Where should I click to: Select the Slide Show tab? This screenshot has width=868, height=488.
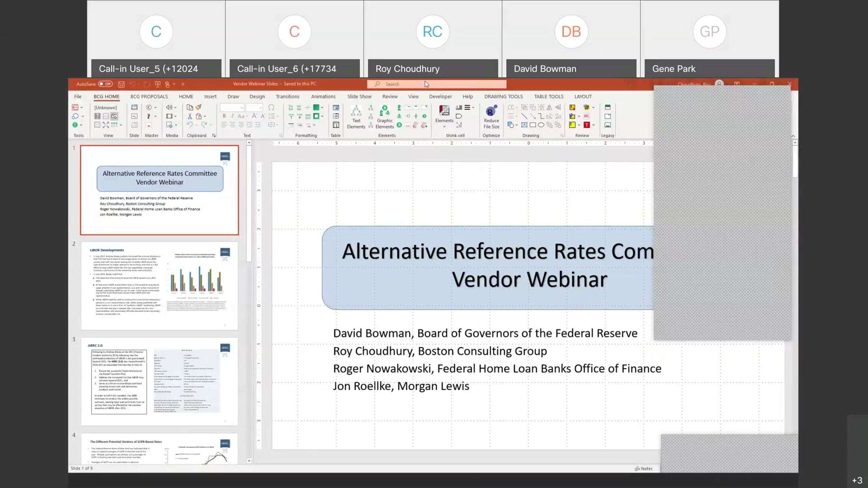(x=359, y=97)
